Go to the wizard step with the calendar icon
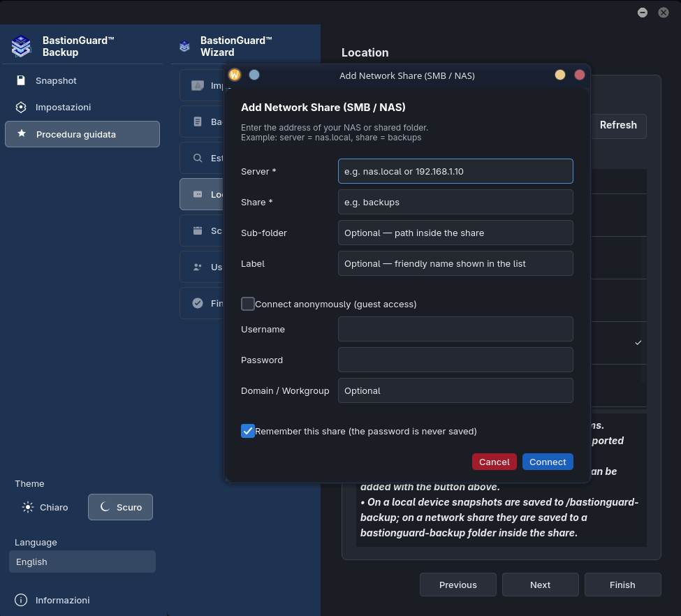Viewport: 681px width, 616px height. (x=198, y=230)
